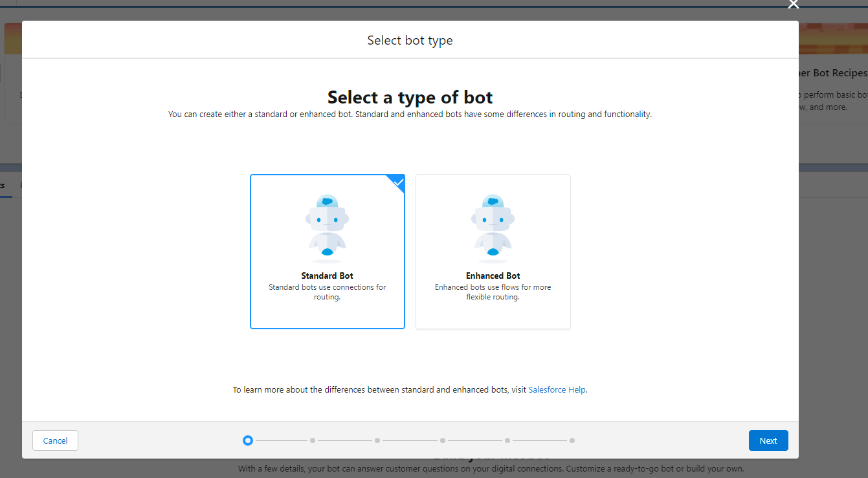Select the Standard Bot card
This screenshot has height=478, width=868.
(x=327, y=252)
